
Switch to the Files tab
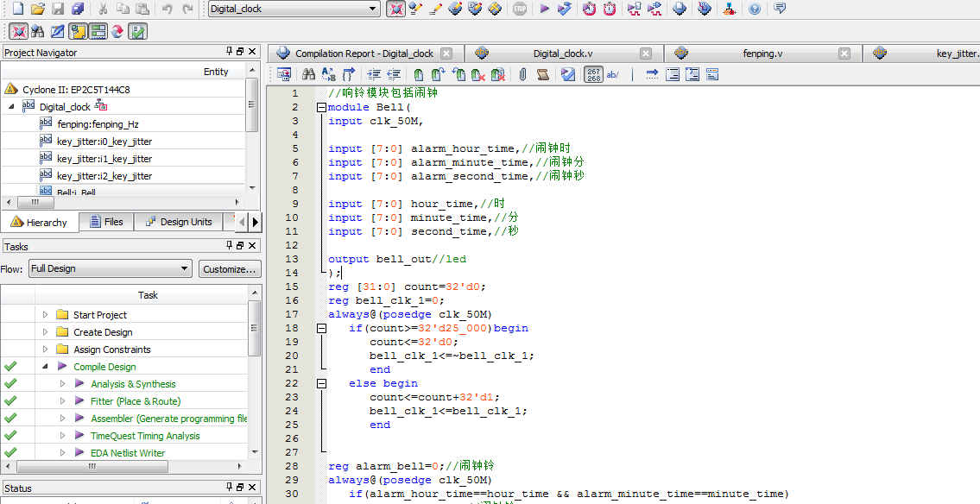[x=106, y=222]
